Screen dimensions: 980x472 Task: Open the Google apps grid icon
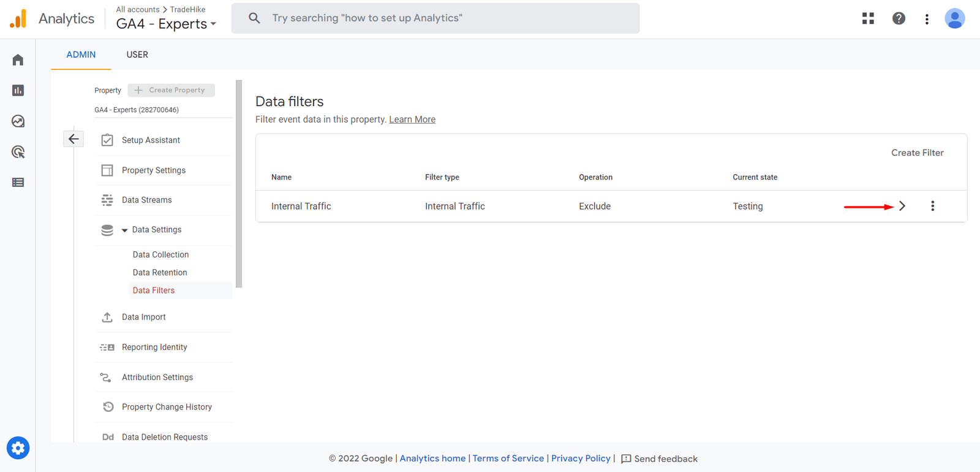click(x=868, y=18)
